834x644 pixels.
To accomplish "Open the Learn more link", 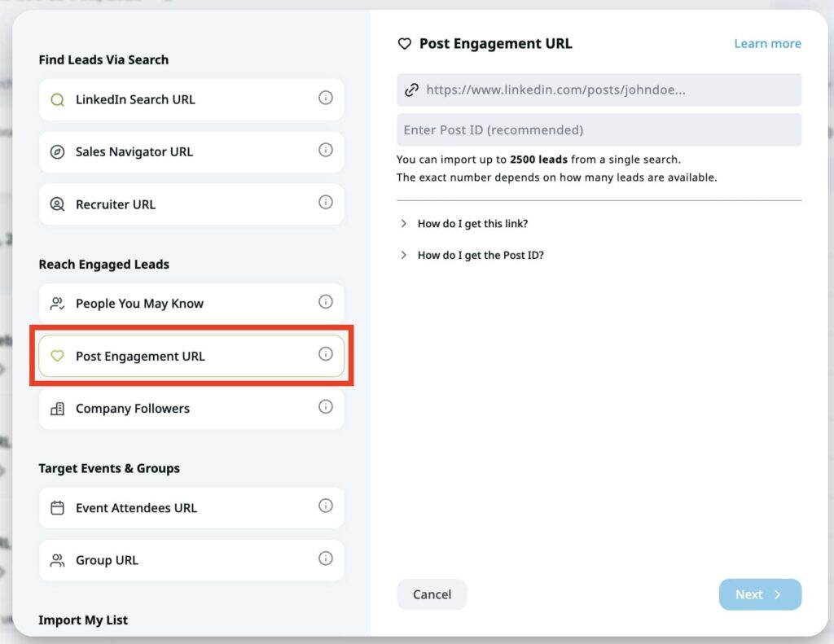I will pyautogui.click(x=767, y=44).
